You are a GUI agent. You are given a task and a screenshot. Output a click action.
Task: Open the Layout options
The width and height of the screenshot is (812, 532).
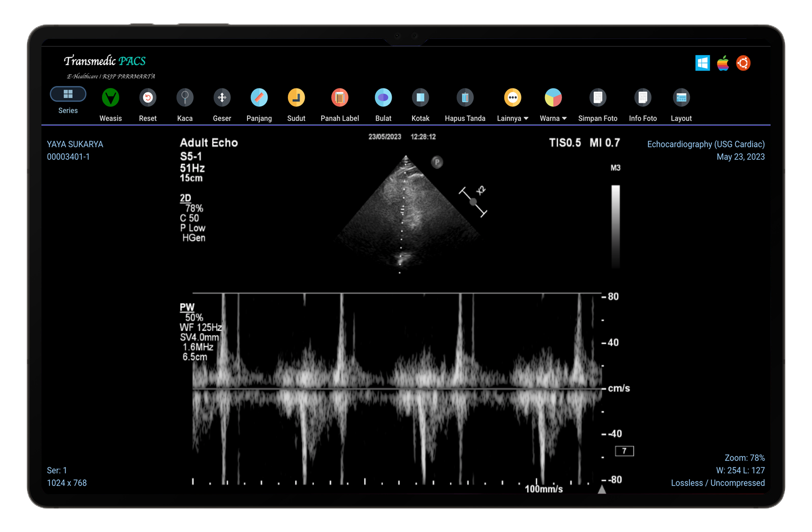pos(681,98)
